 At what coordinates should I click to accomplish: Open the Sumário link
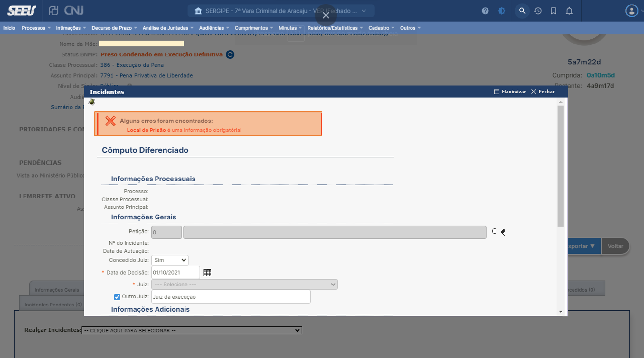(67, 107)
